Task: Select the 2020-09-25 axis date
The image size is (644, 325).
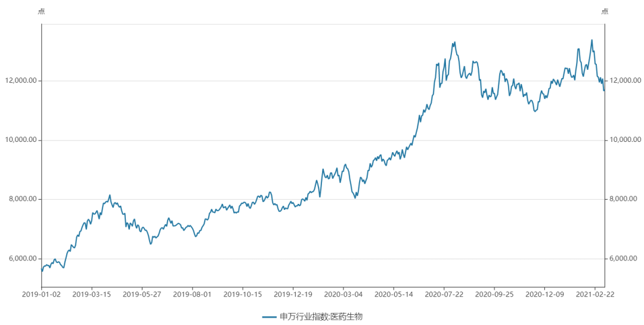Action: click(494, 295)
